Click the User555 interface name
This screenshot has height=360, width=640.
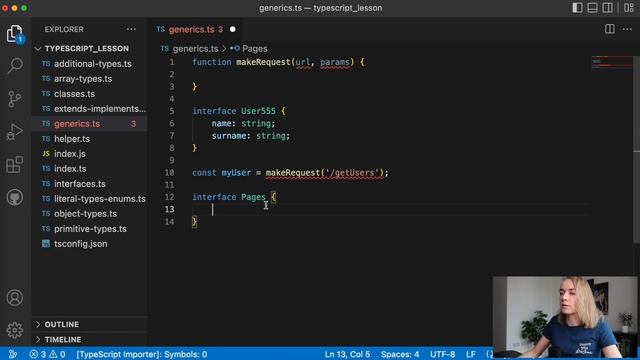258,111
